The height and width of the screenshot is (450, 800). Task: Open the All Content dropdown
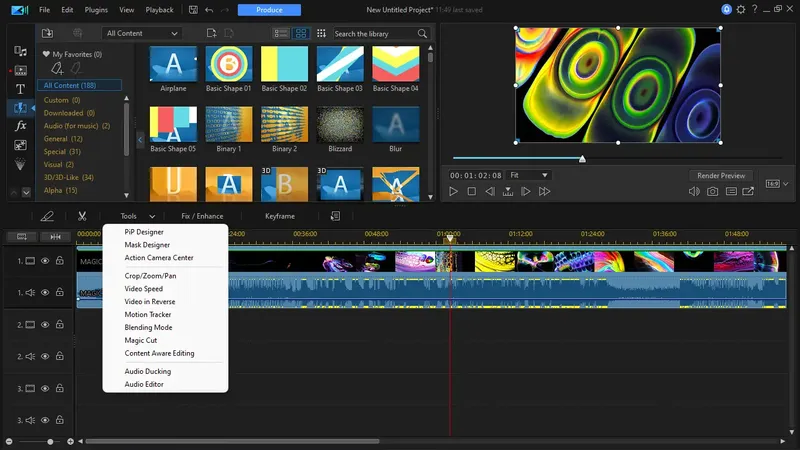tap(142, 33)
